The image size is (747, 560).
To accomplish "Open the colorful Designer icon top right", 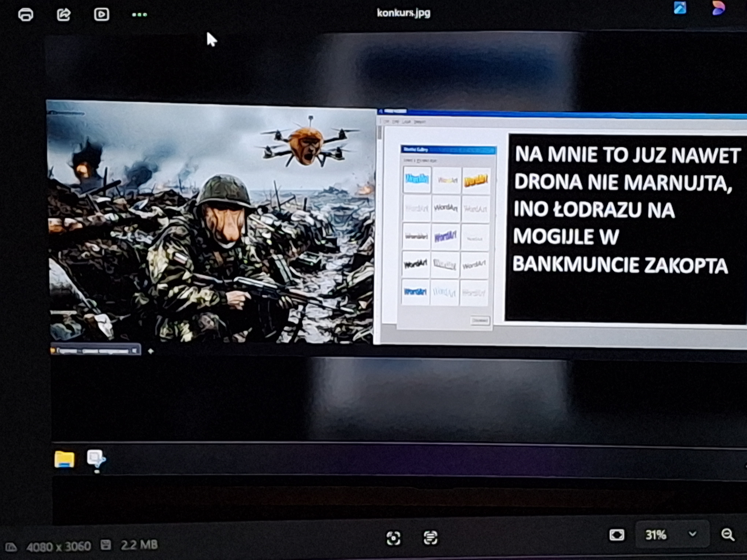I will click(x=718, y=8).
